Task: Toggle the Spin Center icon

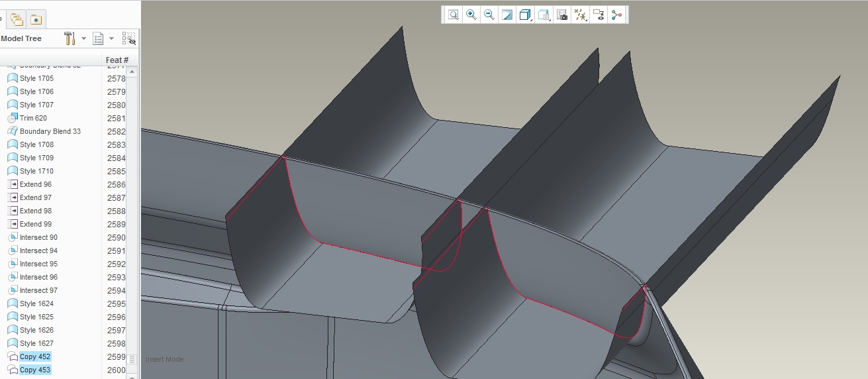Action: [616, 15]
